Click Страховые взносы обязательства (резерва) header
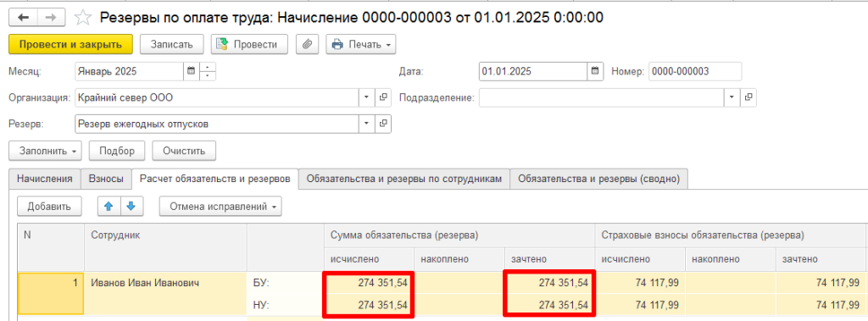The width and height of the screenshot is (868, 321). point(731,235)
